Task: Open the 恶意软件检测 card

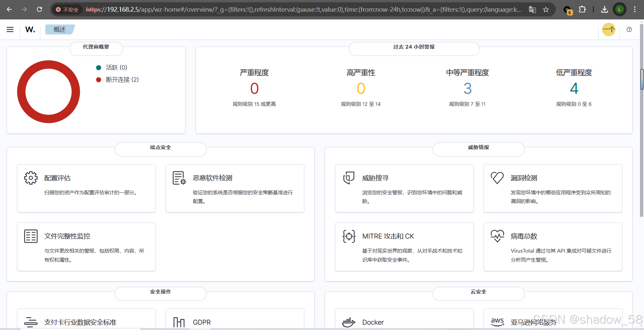Action: (x=235, y=188)
